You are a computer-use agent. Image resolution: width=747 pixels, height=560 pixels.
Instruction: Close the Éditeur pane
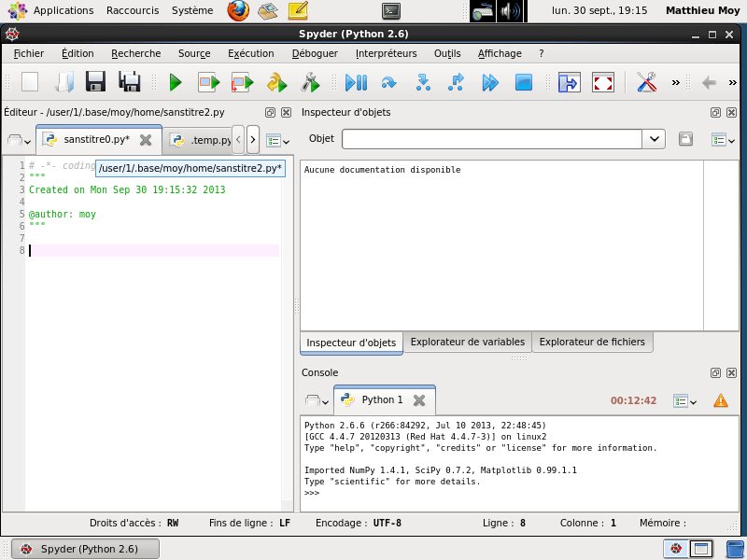(286, 112)
